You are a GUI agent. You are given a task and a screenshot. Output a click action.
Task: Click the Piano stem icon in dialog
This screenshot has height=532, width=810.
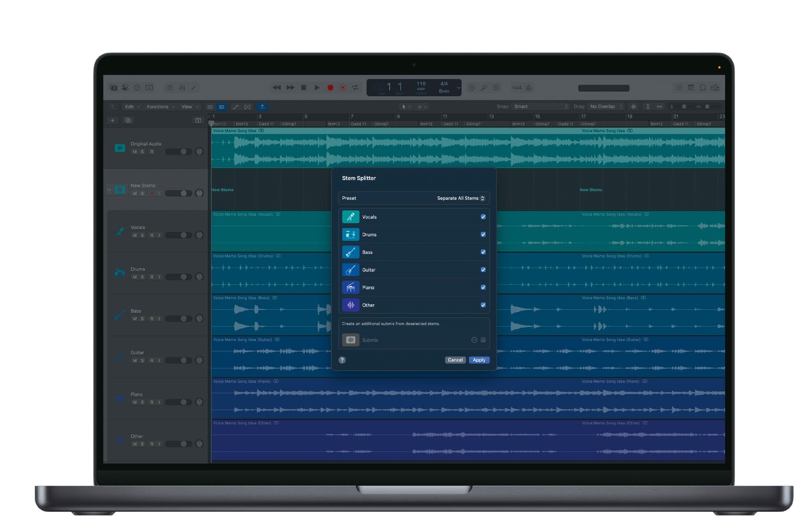(351, 287)
